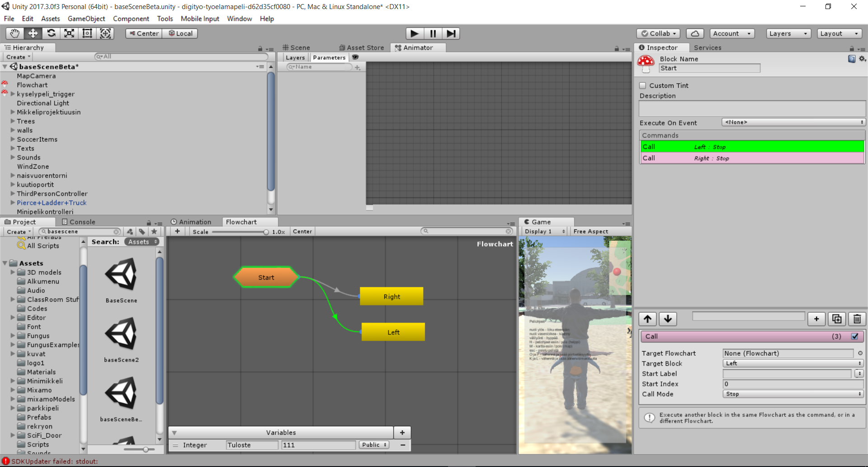Image resolution: width=868 pixels, height=467 pixels.
Task: Click the Collab button
Action: (x=659, y=33)
